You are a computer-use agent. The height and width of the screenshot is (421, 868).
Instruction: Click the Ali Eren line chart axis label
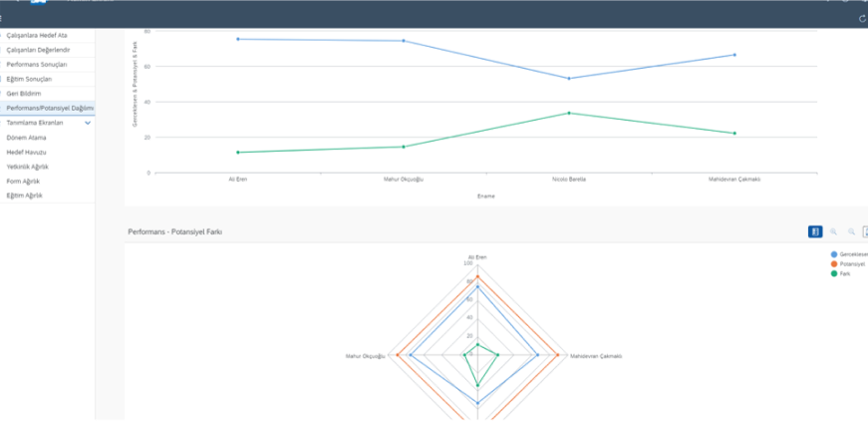(x=238, y=180)
